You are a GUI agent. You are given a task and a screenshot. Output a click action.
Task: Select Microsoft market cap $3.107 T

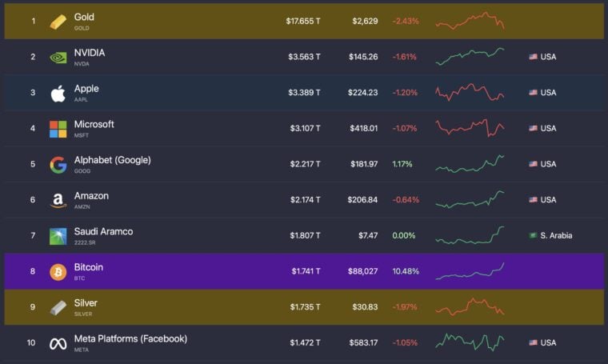tap(305, 128)
